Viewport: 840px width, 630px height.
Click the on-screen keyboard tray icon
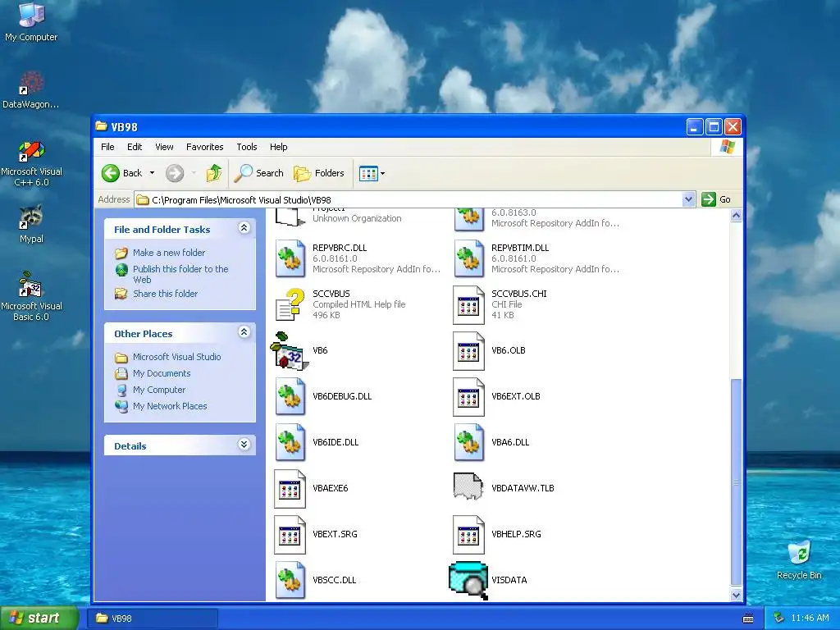[x=748, y=619]
